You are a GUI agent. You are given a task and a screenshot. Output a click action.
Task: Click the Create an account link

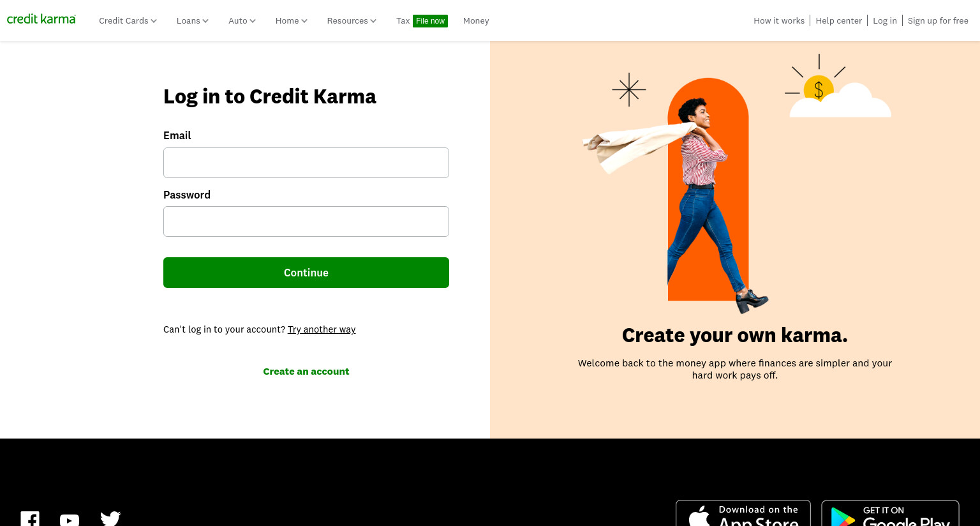point(306,372)
